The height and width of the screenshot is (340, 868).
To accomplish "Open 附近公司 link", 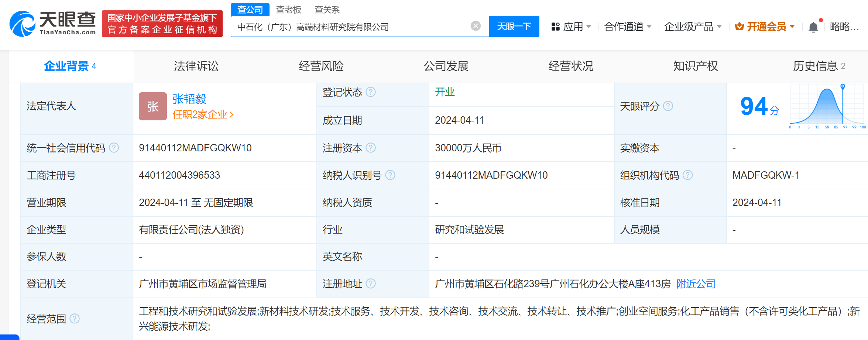I will click(x=696, y=284).
